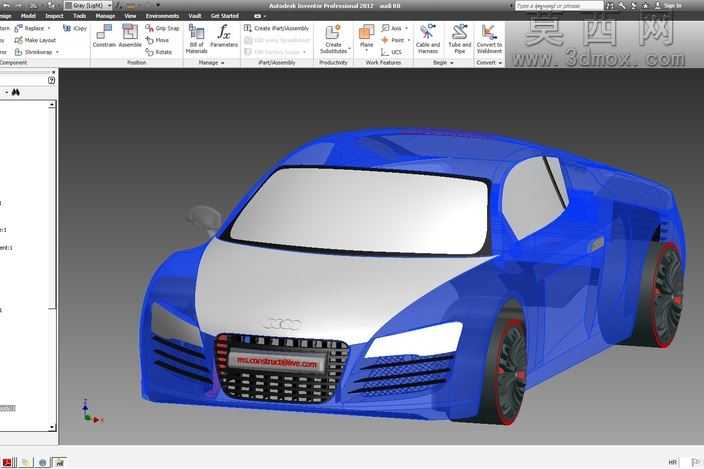Open the Model ribbon tab

click(28, 16)
